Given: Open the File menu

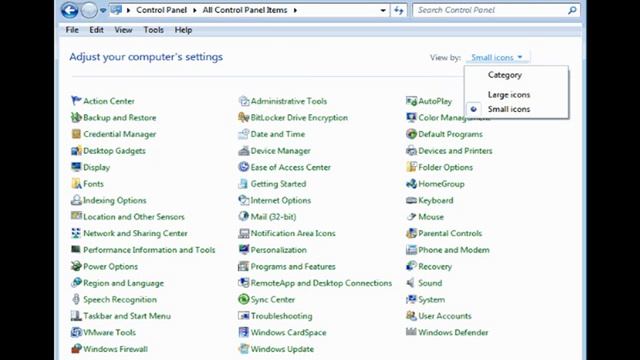Looking at the screenshot, I should tap(72, 30).
